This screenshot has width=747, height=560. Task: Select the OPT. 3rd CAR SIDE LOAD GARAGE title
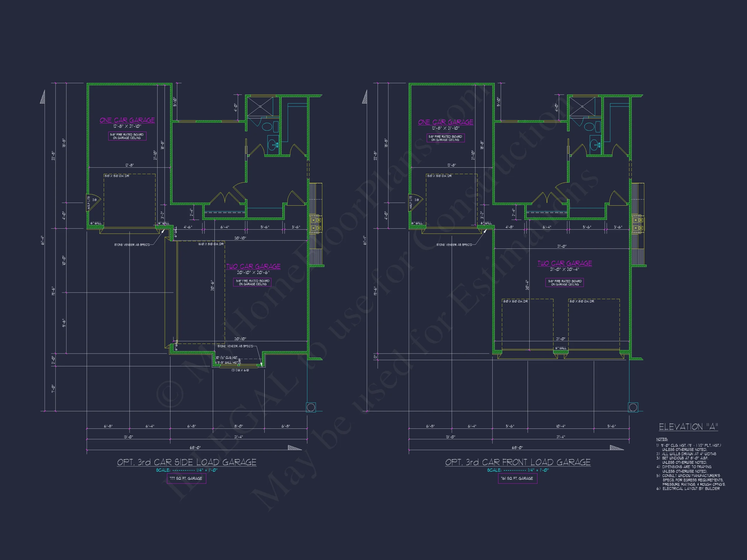point(187,462)
